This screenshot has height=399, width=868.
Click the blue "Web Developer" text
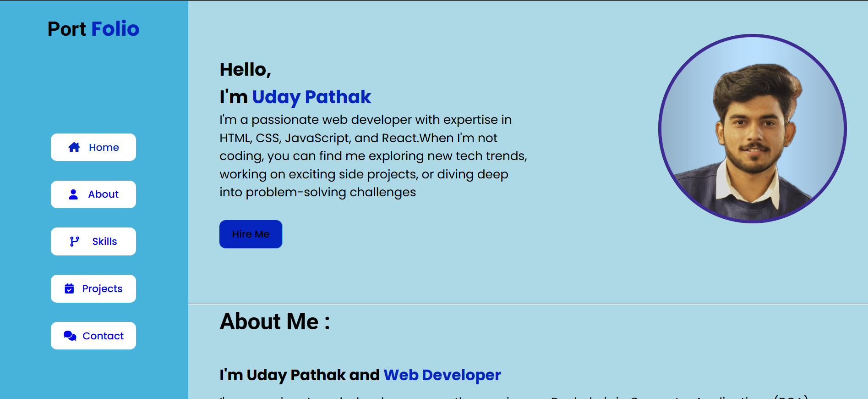point(442,375)
